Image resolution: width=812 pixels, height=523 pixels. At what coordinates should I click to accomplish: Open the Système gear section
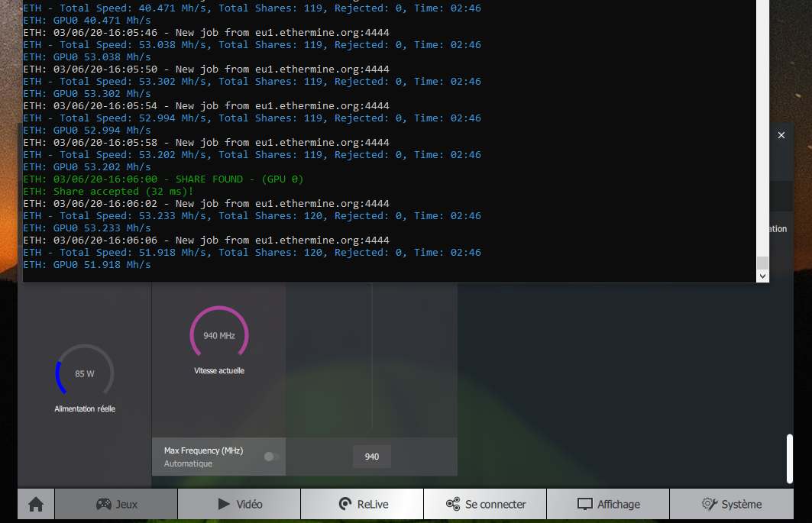point(731,504)
